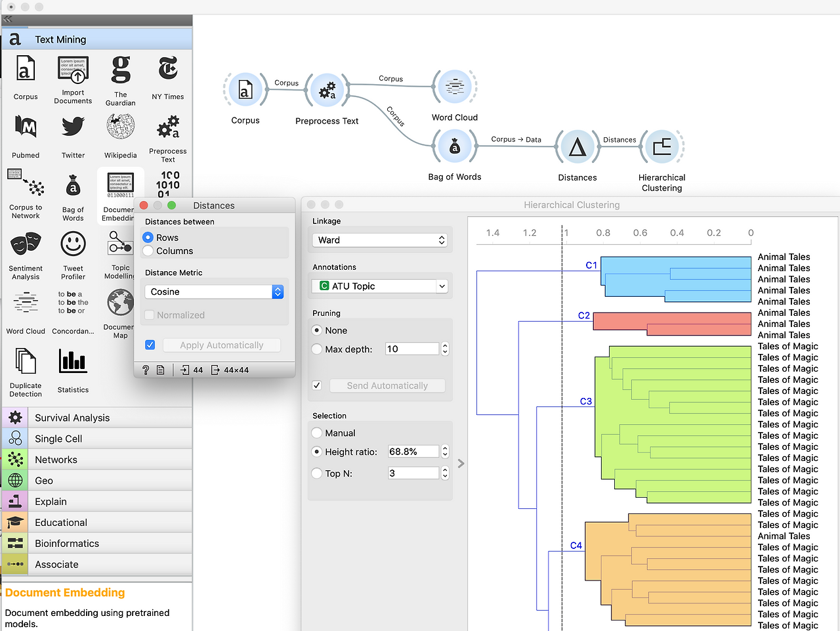Open the Explain widget category

click(x=97, y=502)
